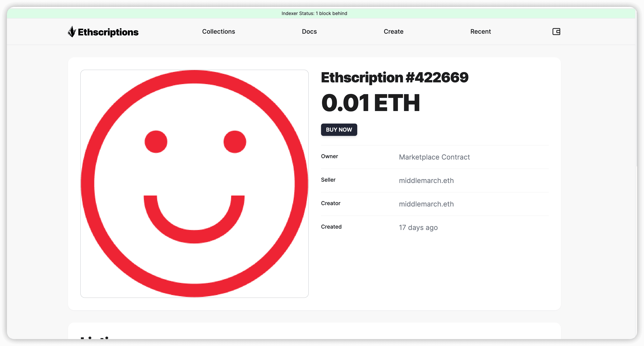
Task: Open Seller middlemarch.eth profile link
Action: tap(426, 181)
